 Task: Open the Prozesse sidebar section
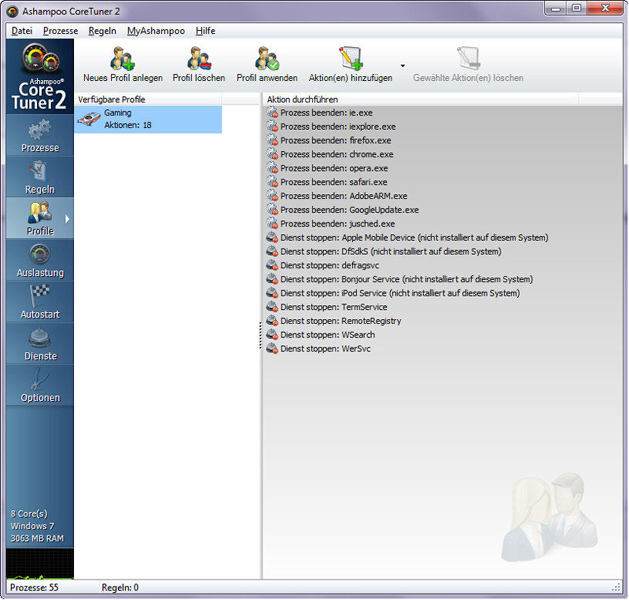[40, 136]
